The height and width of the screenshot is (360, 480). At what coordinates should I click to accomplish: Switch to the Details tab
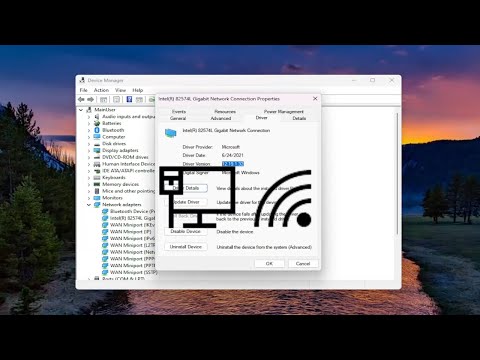[x=299, y=118]
